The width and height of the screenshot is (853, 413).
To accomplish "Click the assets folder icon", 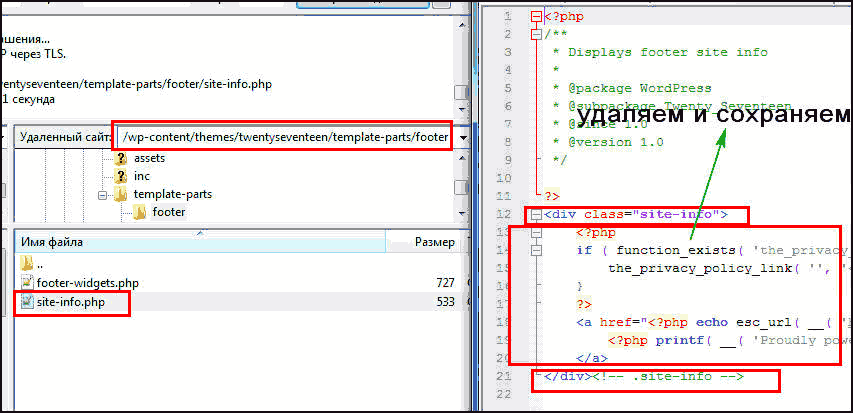I will [x=121, y=158].
